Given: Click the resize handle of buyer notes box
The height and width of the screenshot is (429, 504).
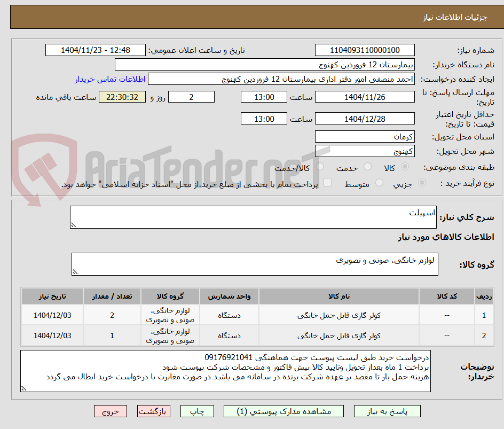Looking at the screenshot, I should (24, 388).
